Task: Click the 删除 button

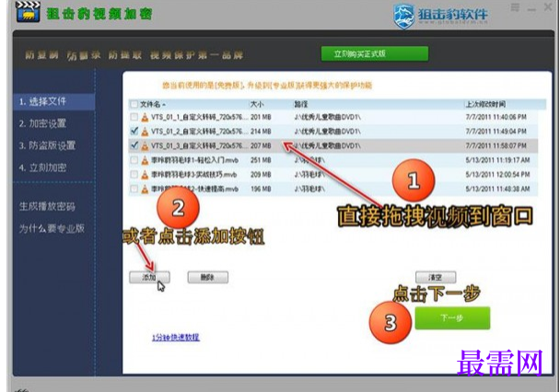Action: (x=208, y=277)
